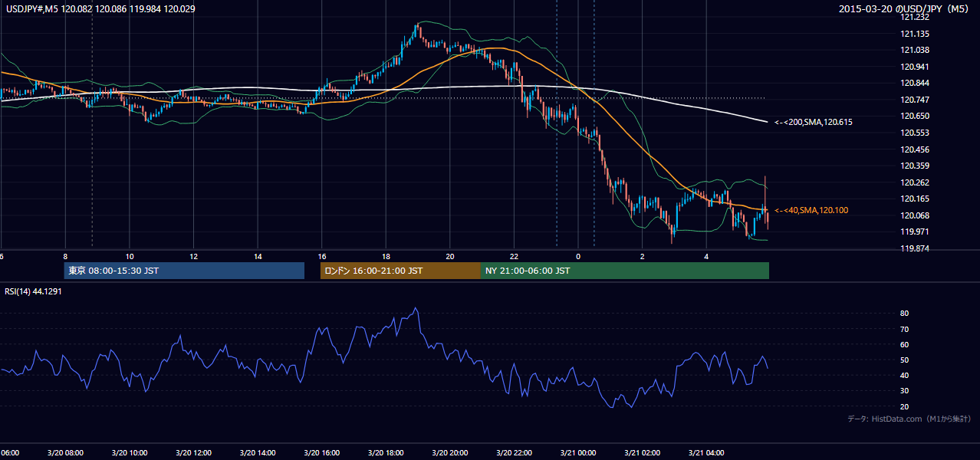Click the 3/20 08:00 time label

pyautogui.click(x=65, y=453)
